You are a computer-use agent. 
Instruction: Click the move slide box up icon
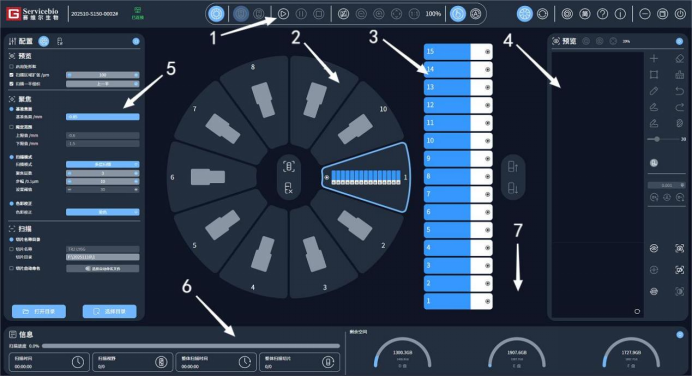click(x=513, y=167)
